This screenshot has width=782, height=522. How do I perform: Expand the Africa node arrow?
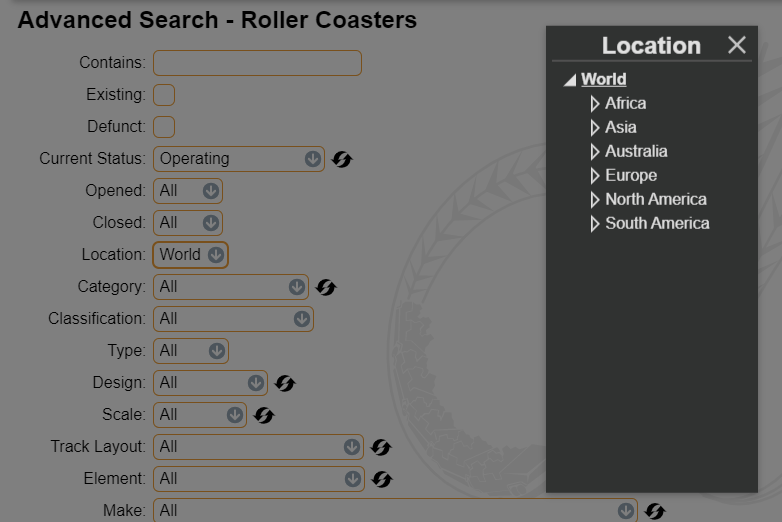(594, 104)
